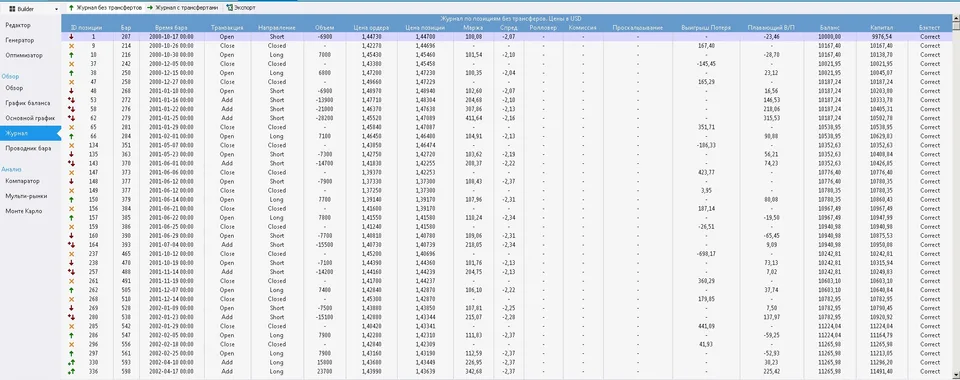Click the close X icon of position 134

[72, 146]
